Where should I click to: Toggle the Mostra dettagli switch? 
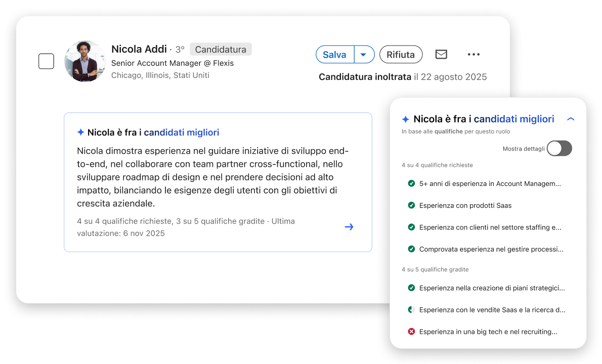click(560, 149)
